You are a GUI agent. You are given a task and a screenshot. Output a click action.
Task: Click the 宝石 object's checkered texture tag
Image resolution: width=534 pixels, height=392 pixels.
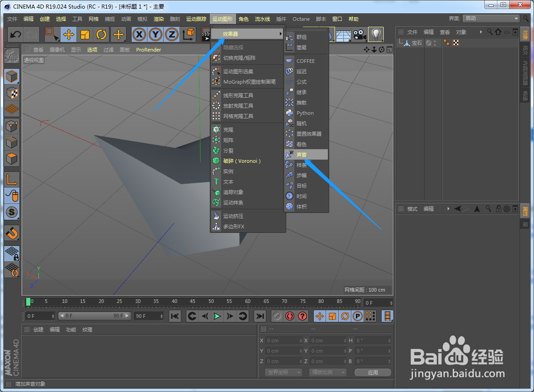coord(456,43)
